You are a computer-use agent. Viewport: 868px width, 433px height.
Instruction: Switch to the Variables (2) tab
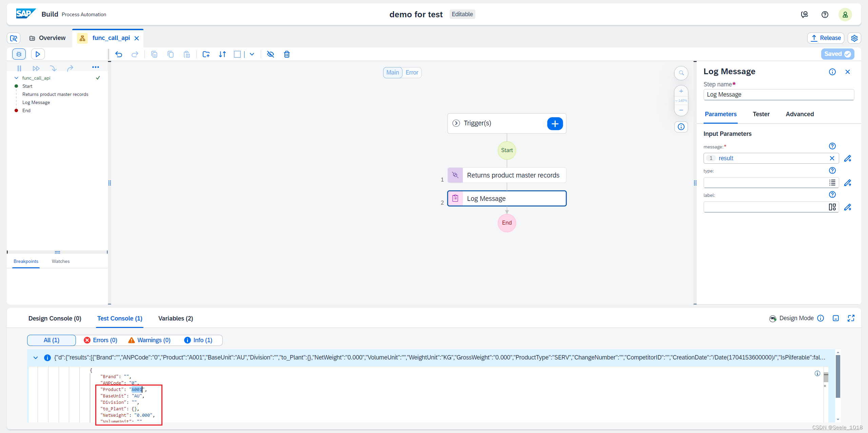tap(175, 318)
